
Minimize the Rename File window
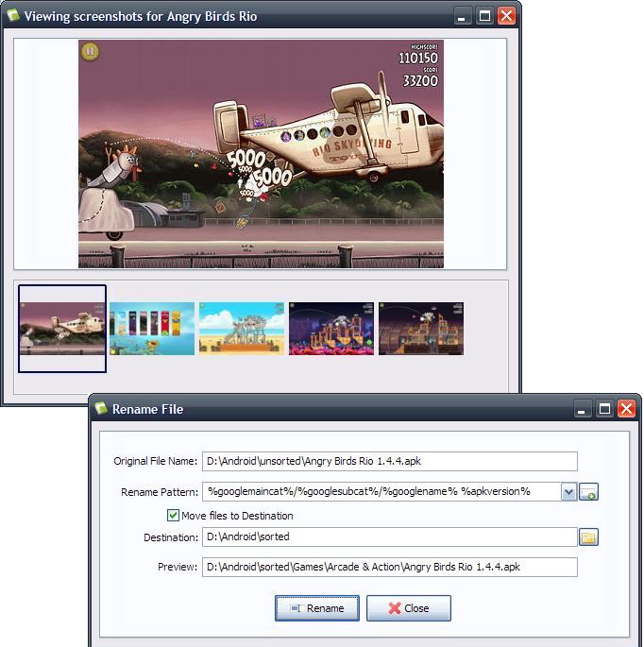coord(582,409)
